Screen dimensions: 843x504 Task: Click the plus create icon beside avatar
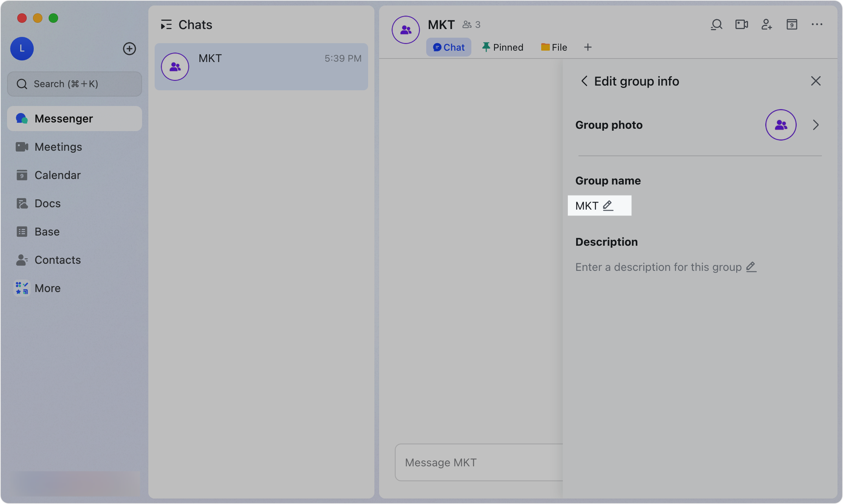(130, 49)
